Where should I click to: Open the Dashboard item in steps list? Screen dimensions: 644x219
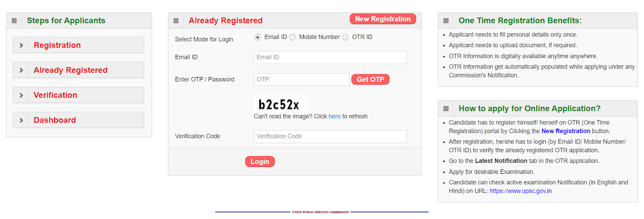coord(55,120)
